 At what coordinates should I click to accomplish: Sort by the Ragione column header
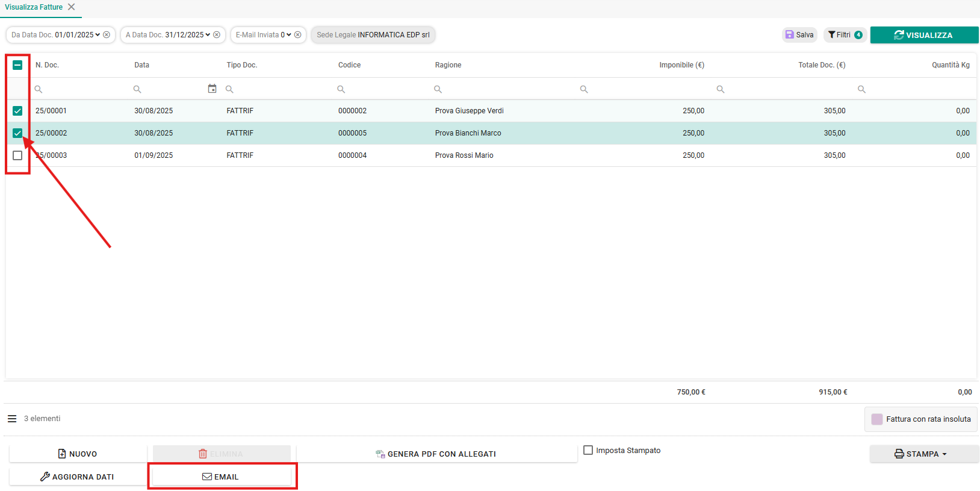tap(448, 65)
